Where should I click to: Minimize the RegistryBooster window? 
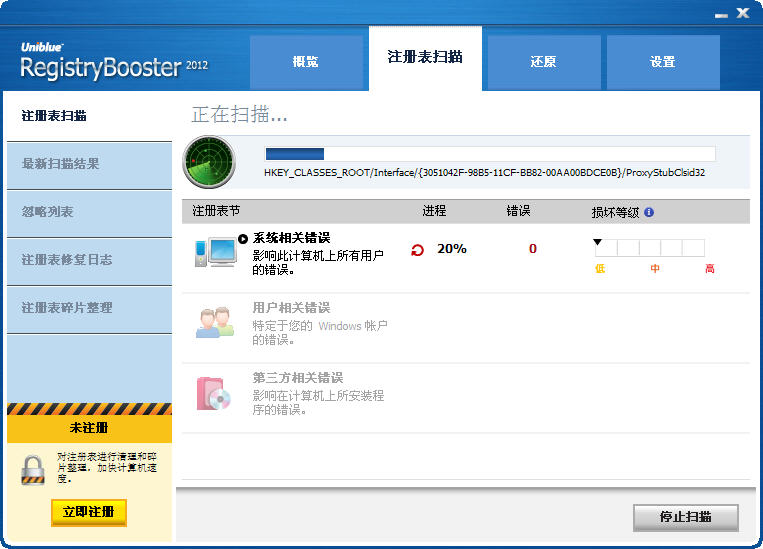[721, 15]
